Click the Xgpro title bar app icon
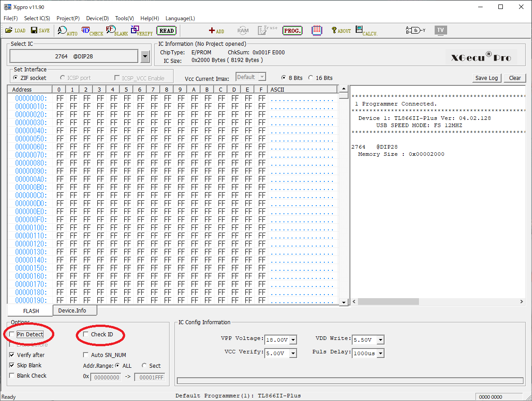The width and height of the screenshot is (532, 401). click(7, 7)
